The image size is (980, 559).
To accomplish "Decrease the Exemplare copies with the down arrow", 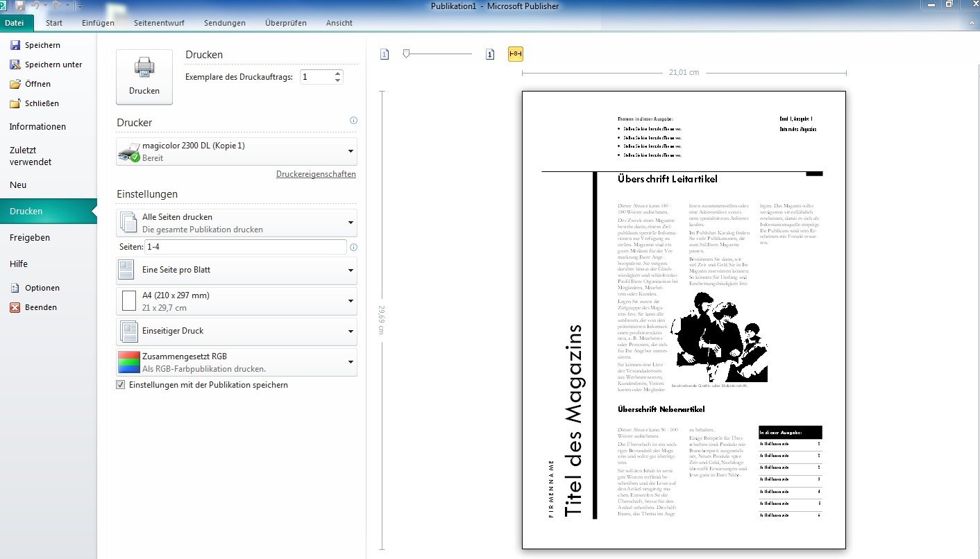I will (x=338, y=80).
